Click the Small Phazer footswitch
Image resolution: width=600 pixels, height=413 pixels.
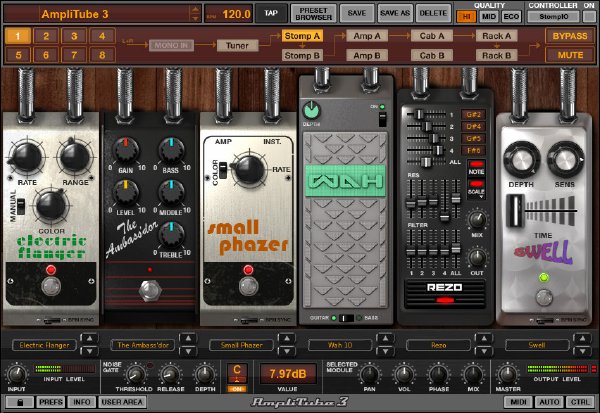pos(248,286)
